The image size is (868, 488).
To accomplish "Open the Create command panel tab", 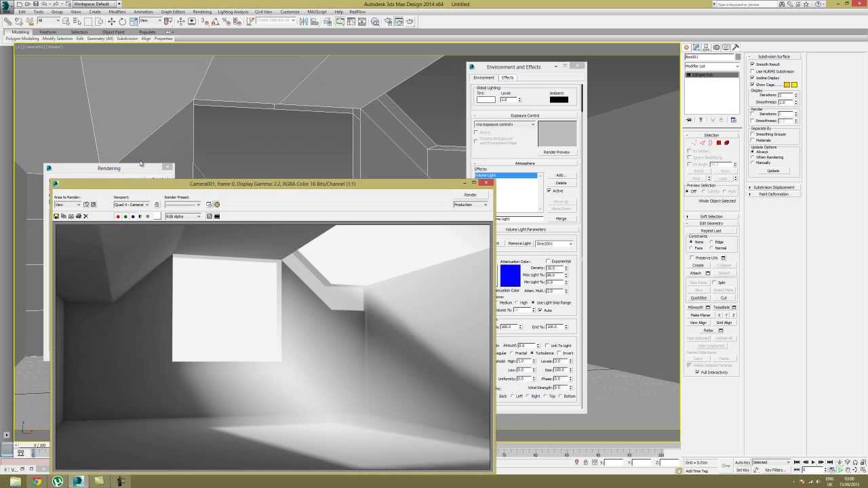I will [686, 47].
